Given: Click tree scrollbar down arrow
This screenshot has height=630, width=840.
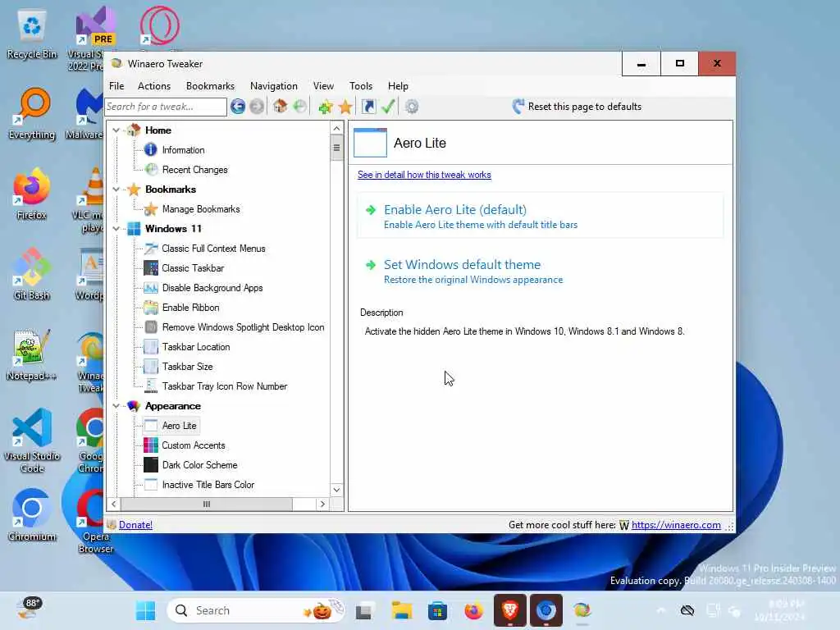Looking at the screenshot, I should (x=336, y=490).
